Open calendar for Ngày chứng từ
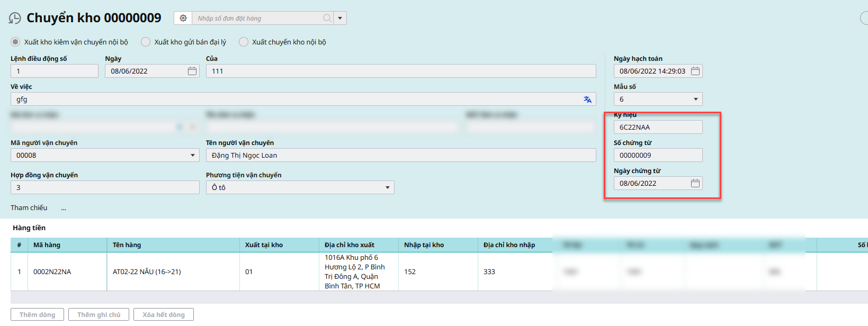The height and width of the screenshot is (326, 868). coord(695,183)
